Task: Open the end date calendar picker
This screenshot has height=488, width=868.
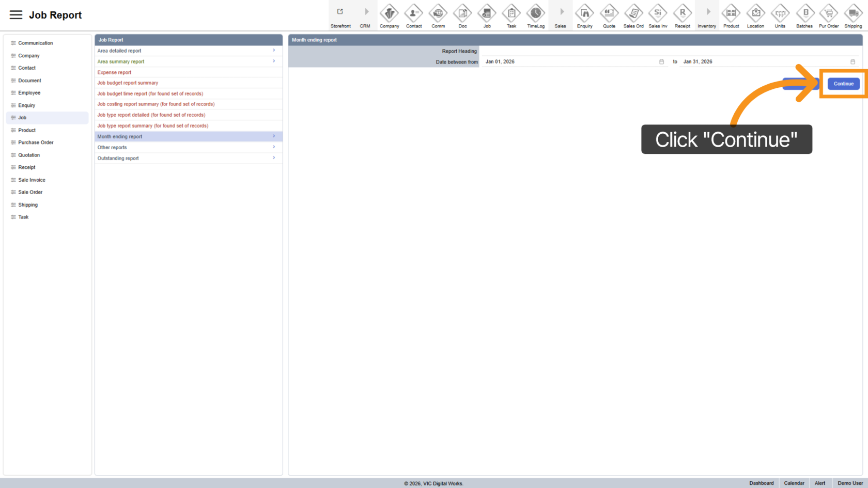Action: click(x=853, y=62)
